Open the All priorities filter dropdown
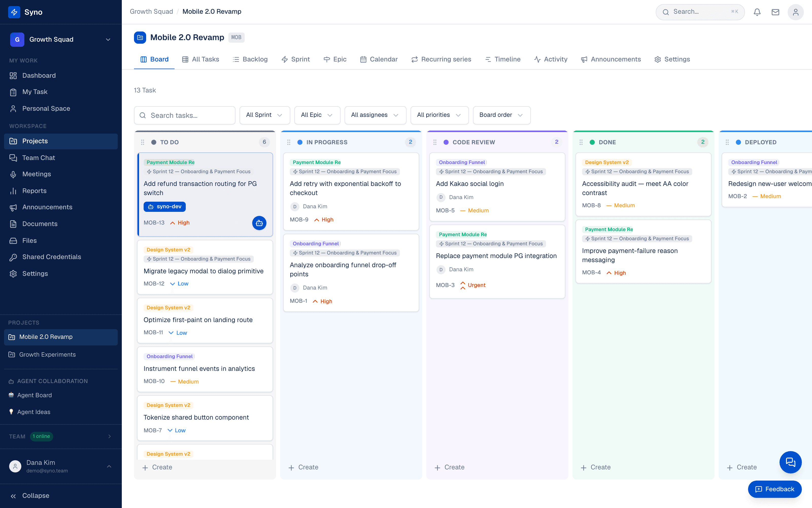812x508 pixels. pyautogui.click(x=439, y=115)
